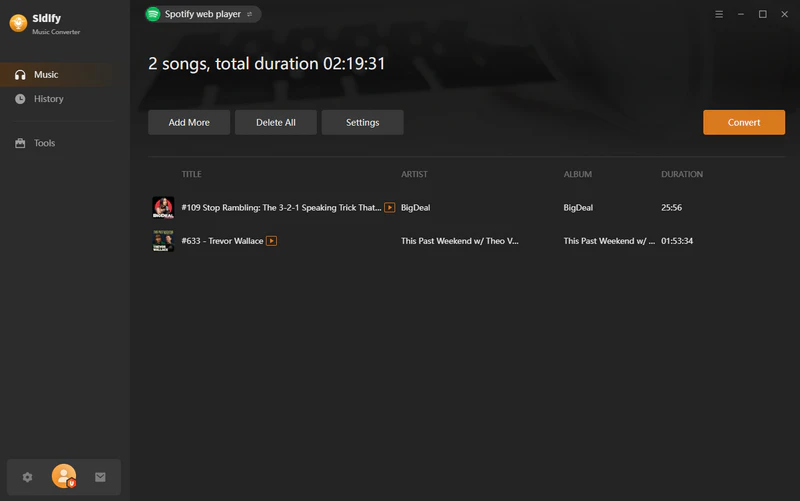The width and height of the screenshot is (800, 501).
Task: Click the toolbox icon beside Tools
Action: (20, 143)
